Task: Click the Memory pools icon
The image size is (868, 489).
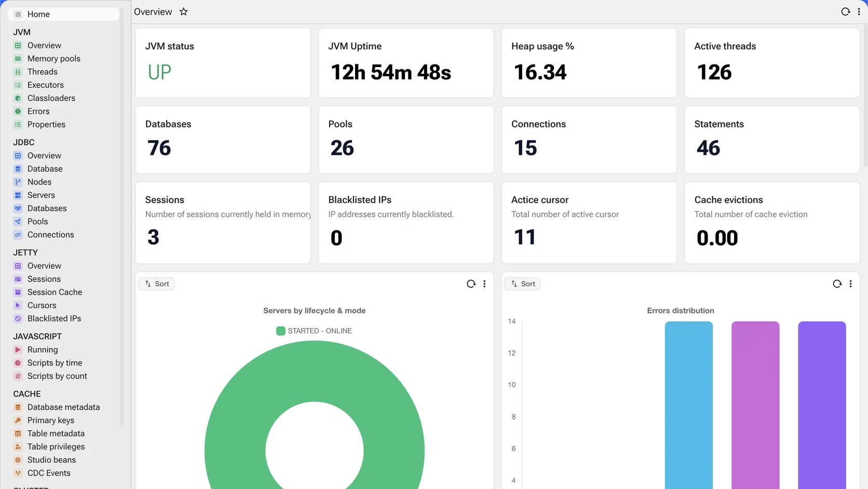Action: coord(18,59)
